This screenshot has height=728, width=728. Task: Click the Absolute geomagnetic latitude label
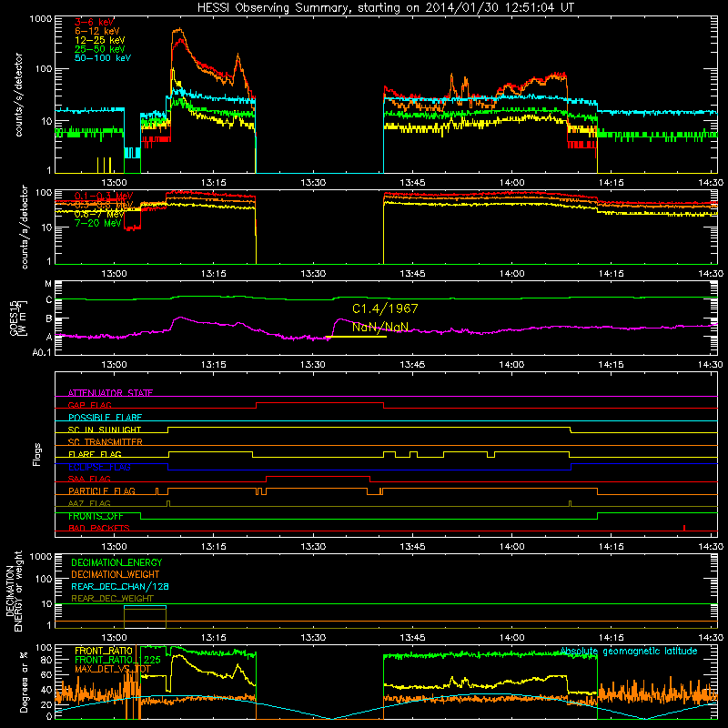[629, 651]
